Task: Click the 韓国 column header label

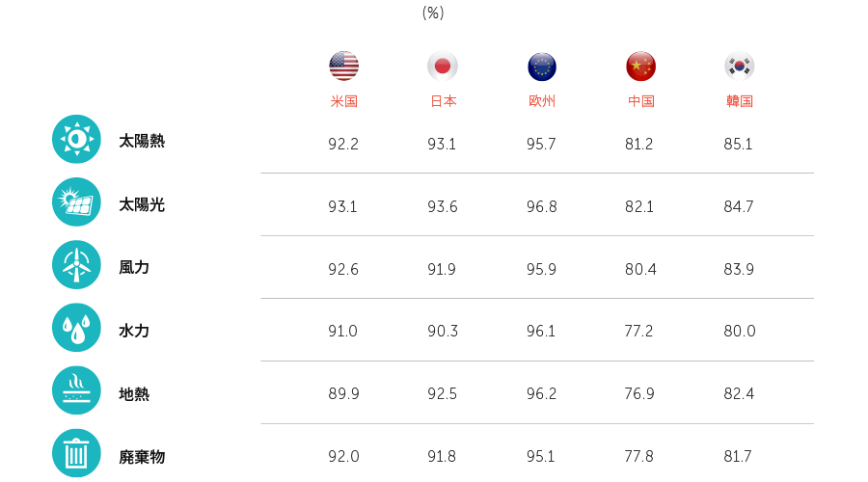Action: [x=740, y=101]
